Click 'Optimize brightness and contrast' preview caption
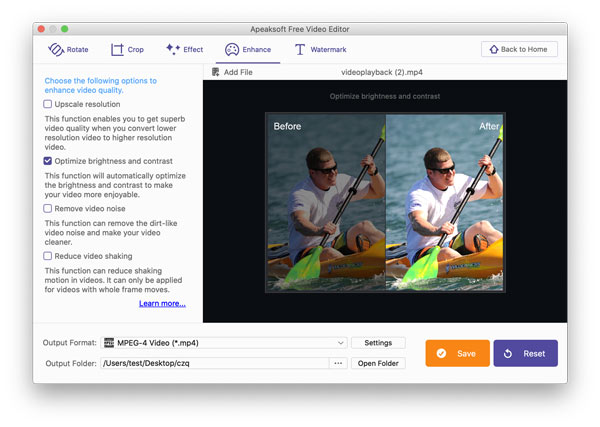 pyautogui.click(x=385, y=96)
